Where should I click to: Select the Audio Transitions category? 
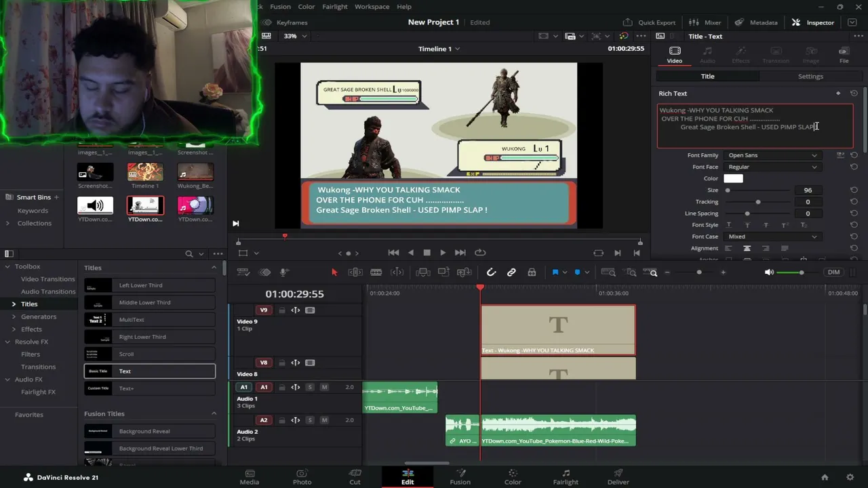point(48,291)
